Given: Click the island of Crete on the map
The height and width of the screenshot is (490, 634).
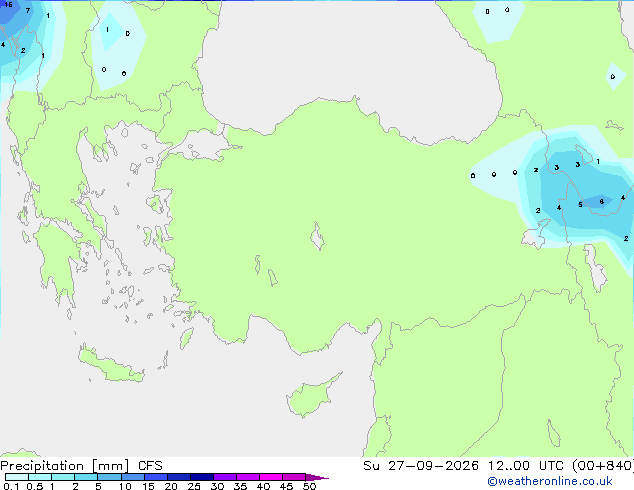Looking at the screenshot, I should 111,365.
